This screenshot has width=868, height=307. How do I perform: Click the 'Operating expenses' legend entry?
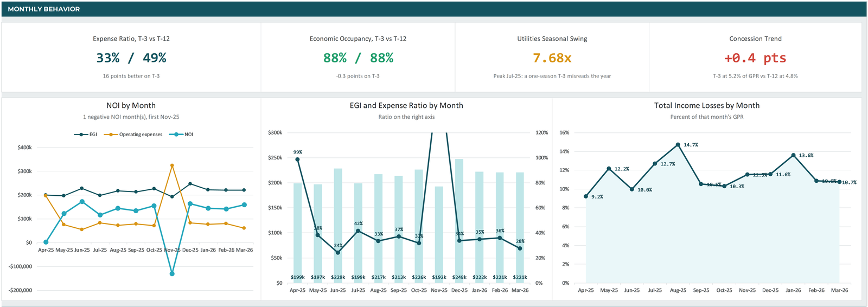[133, 135]
